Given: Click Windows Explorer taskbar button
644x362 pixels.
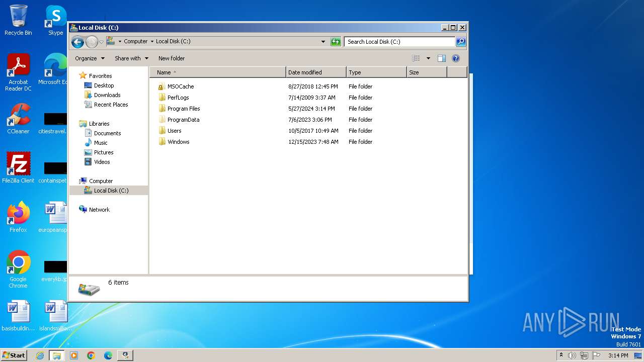Looking at the screenshot, I should [x=57, y=355].
